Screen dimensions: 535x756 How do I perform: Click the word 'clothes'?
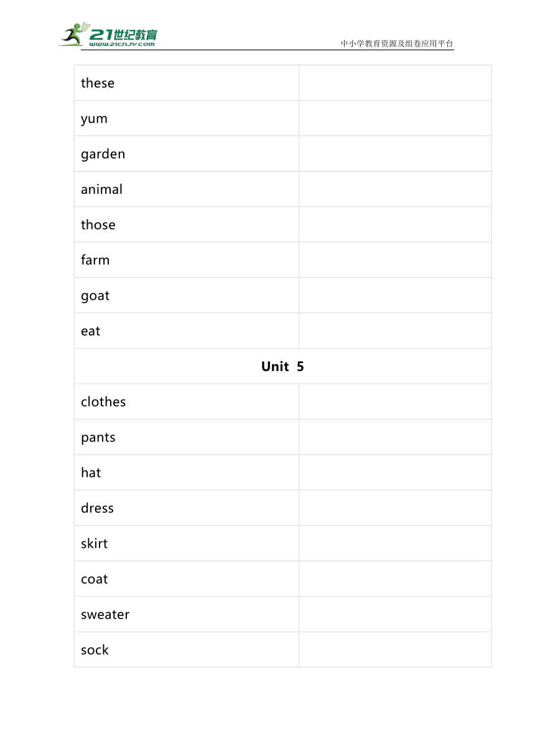[103, 402]
